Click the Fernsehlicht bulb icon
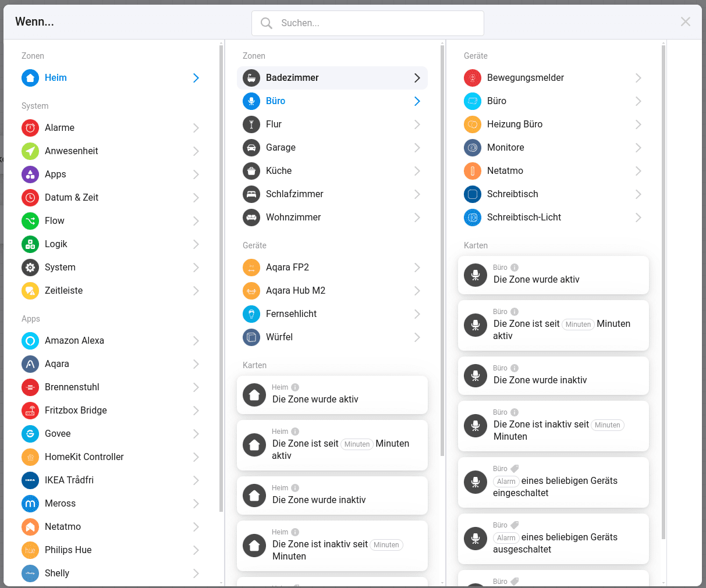This screenshot has height=588, width=706. 251,314
